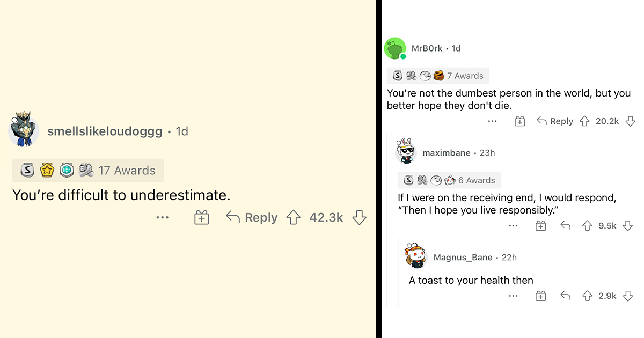Viewport: 644px width, 338px height.
Task: Upvote MrB0rk's 20.2k comment
Action: click(584, 121)
